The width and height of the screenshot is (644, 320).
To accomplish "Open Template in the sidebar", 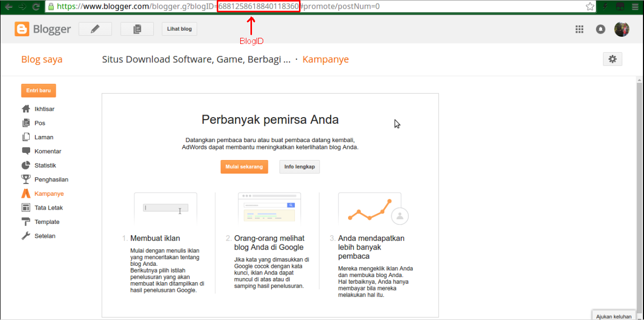I will click(x=47, y=222).
